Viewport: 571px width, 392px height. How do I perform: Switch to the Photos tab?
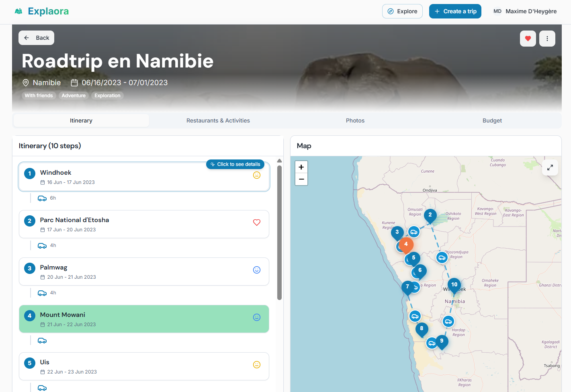point(355,120)
